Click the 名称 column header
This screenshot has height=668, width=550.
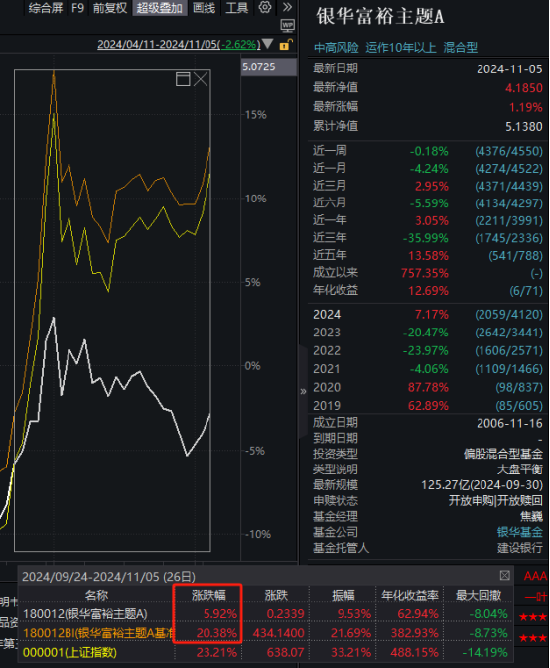(96, 595)
